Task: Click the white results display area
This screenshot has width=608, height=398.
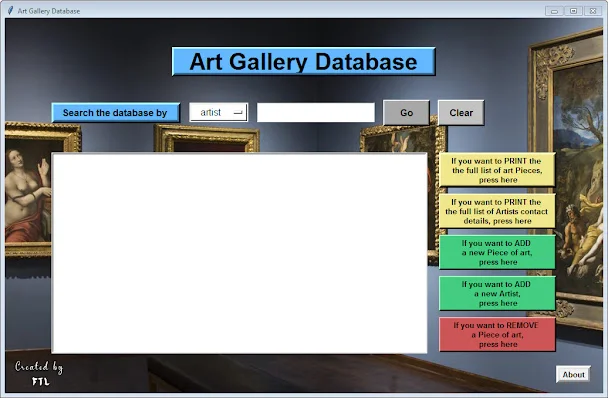Action: (240, 253)
